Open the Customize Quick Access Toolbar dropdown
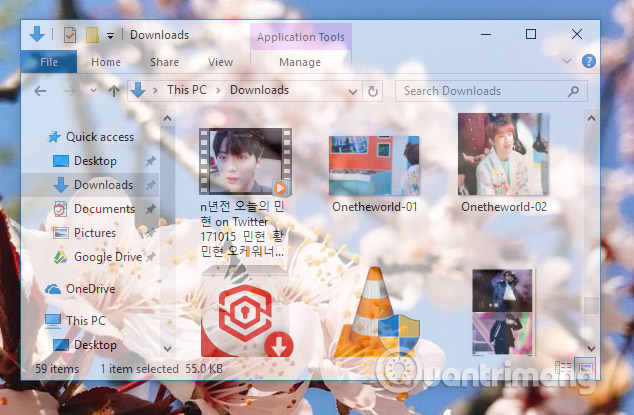 point(110,36)
